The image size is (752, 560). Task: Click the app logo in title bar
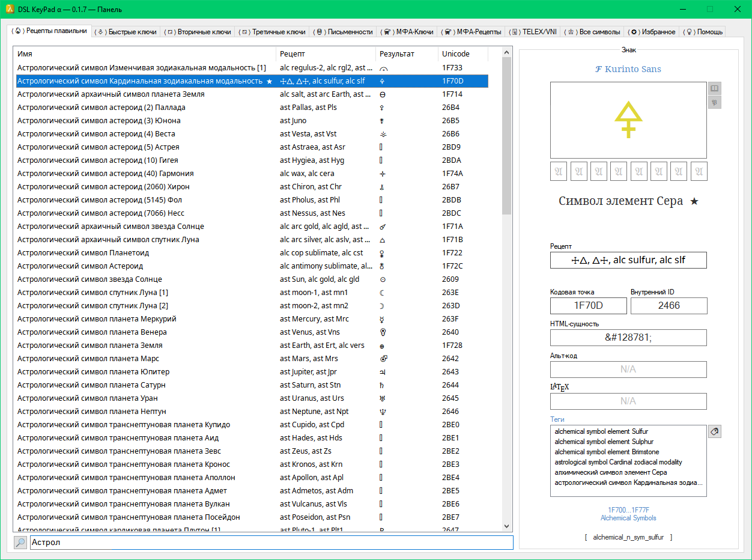point(10,9)
